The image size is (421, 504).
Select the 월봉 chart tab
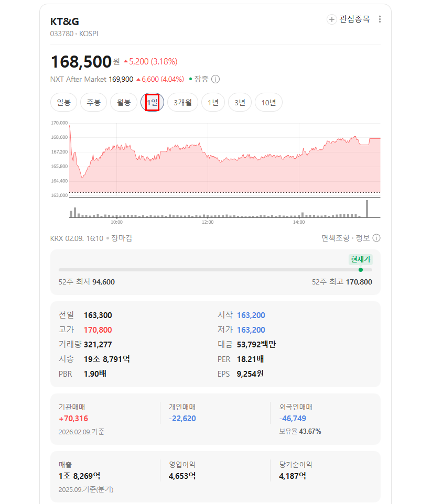tap(124, 103)
